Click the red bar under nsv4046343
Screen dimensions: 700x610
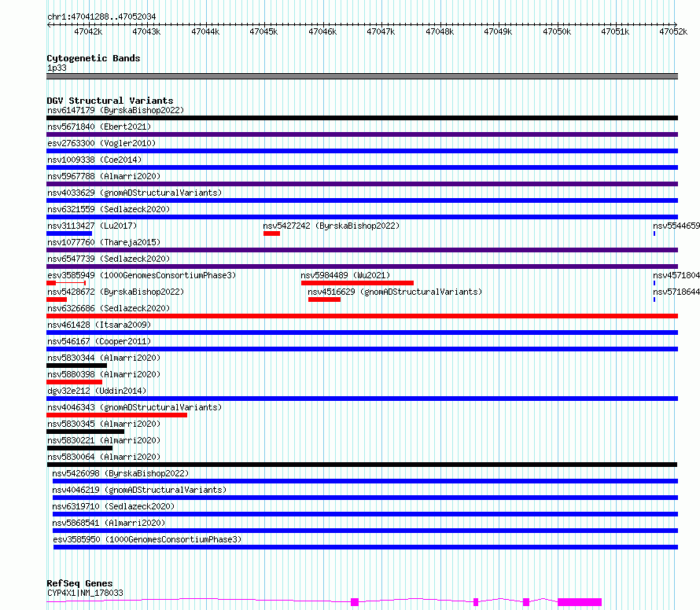pos(117,415)
